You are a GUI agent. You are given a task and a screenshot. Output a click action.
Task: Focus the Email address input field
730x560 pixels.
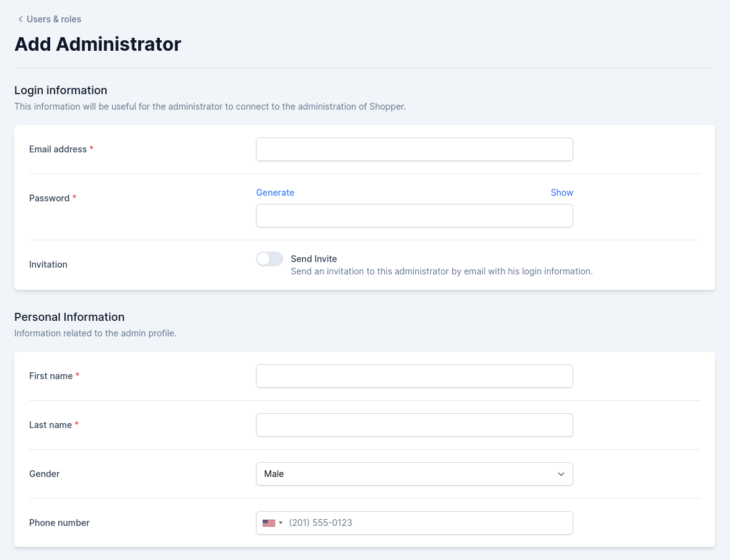415,149
